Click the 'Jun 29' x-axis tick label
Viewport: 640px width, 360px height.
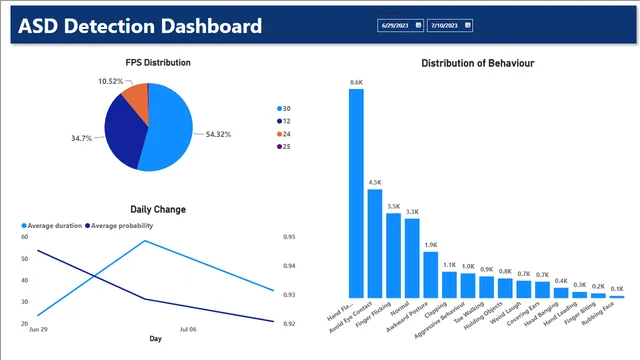click(x=38, y=329)
